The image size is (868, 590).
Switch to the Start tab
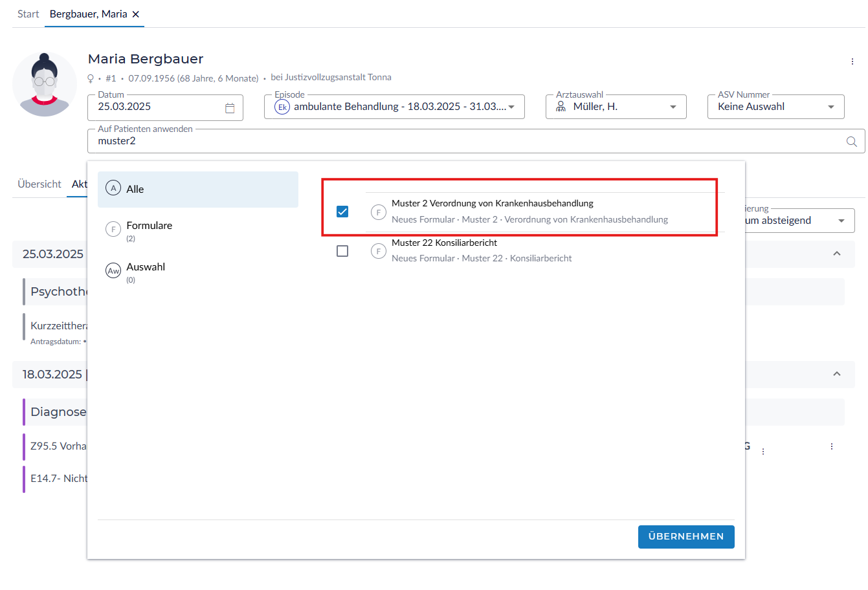(28, 14)
